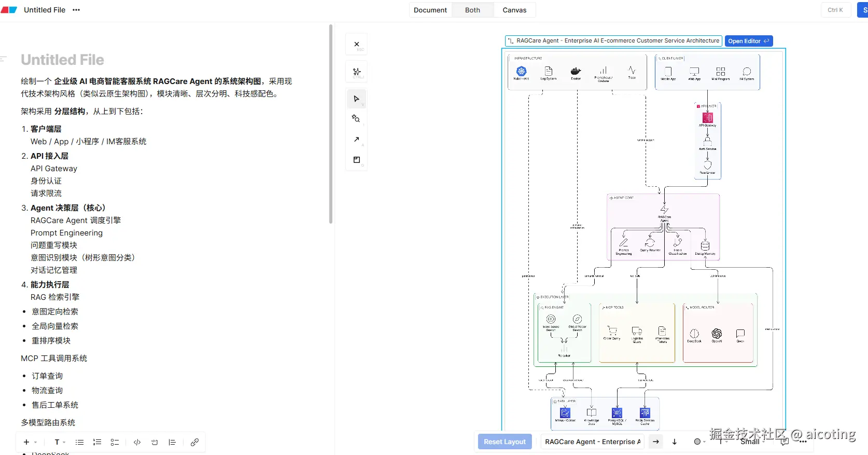Toggle checklist formatting in document toolbar
The image size is (868, 455).
point(115,443)
